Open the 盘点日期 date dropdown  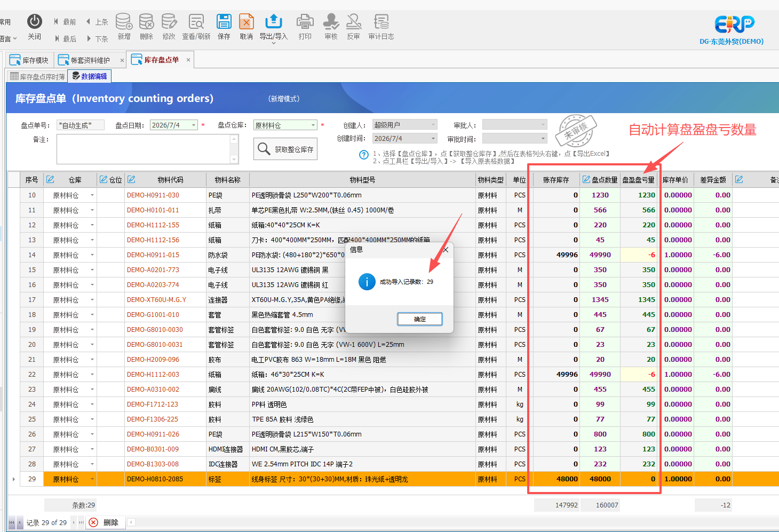point(194,125)
